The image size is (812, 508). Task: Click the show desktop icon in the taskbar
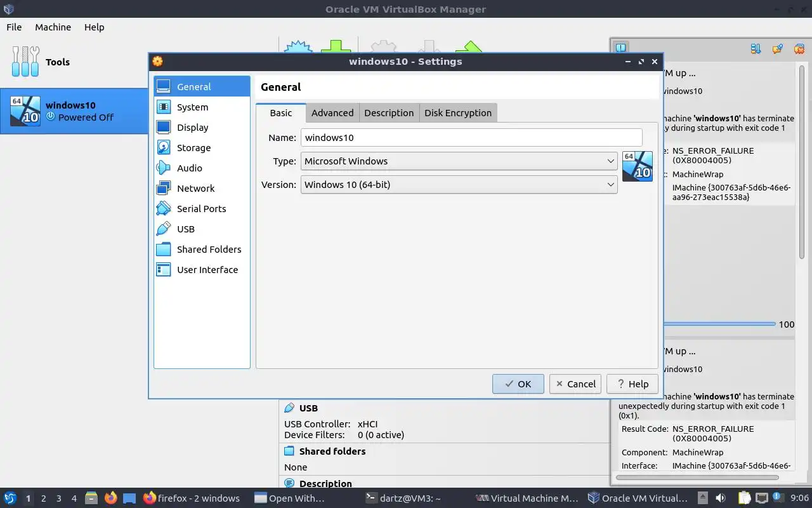click(129, 498)
